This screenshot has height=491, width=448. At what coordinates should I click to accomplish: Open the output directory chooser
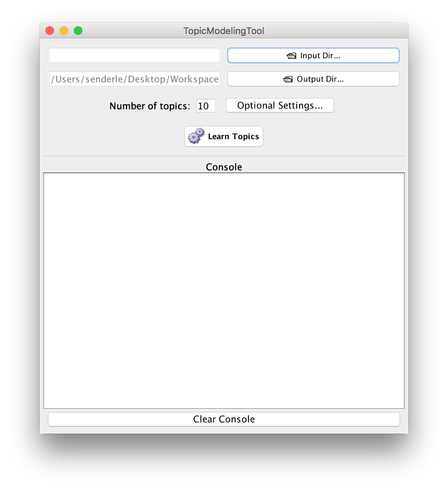(x=314, y=78)
